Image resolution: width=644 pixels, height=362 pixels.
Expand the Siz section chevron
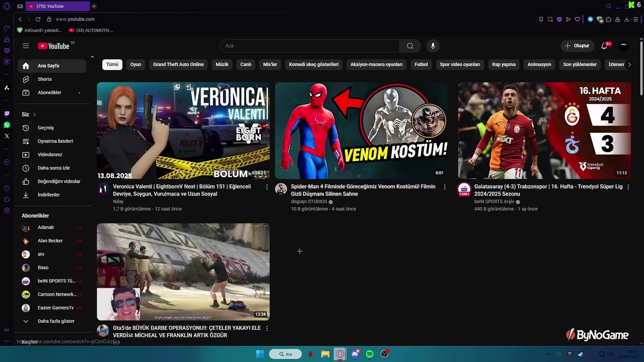pos(34,115)
